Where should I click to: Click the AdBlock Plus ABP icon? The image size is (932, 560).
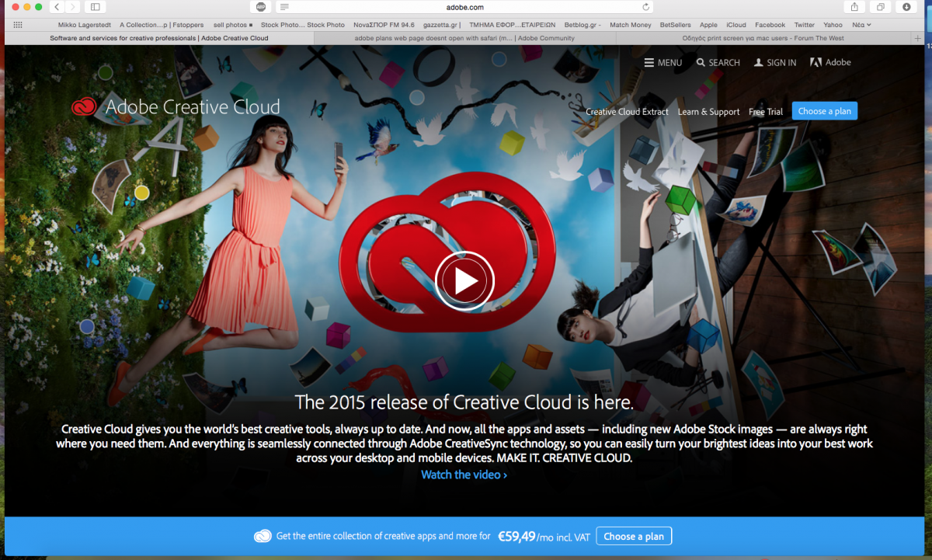261,7
